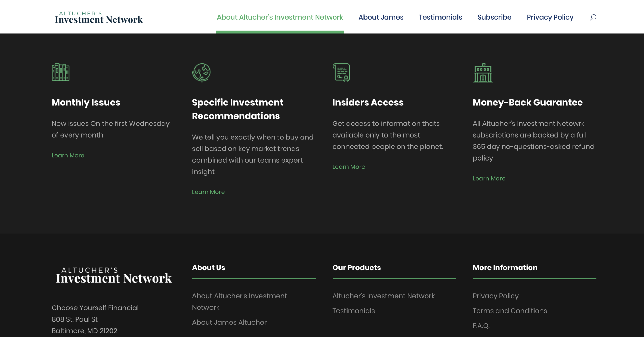Click the white footer Investment Network logo
Viewport: 644px width, 337px height.
tap(114, 275)
